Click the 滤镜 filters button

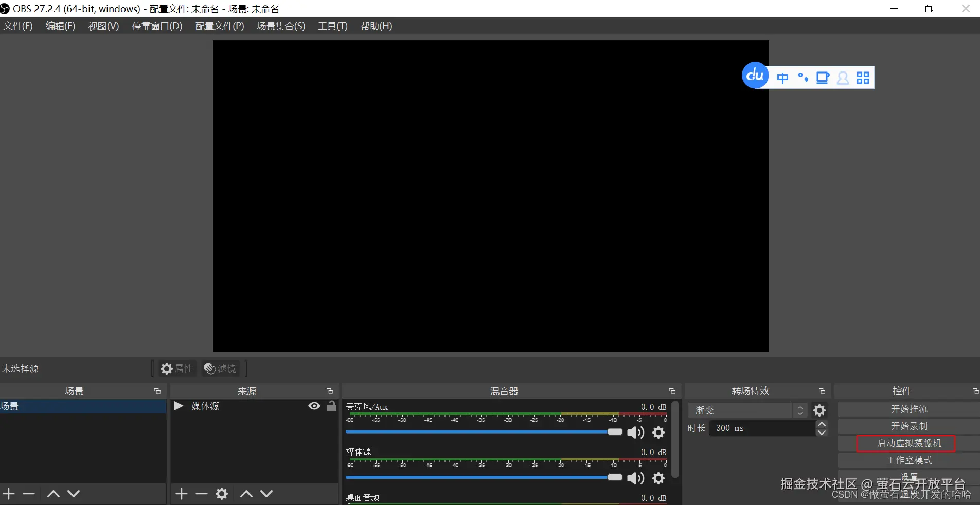click(220, 369)
